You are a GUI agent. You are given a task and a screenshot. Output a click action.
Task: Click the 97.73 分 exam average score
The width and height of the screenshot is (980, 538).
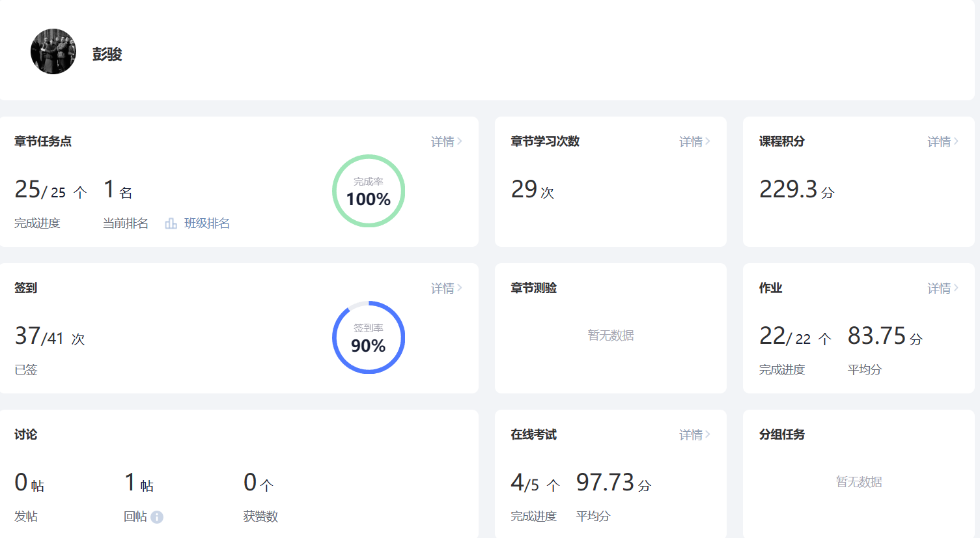pos(614,483)
